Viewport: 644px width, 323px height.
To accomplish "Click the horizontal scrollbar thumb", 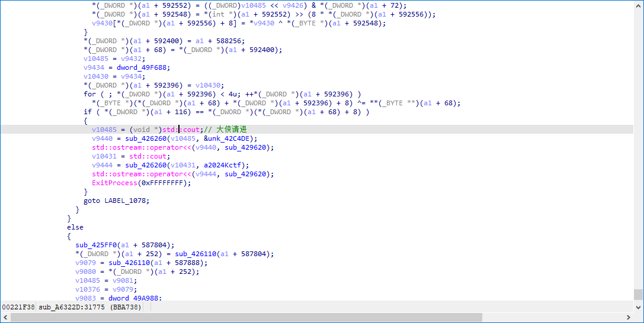I will 246,317.
